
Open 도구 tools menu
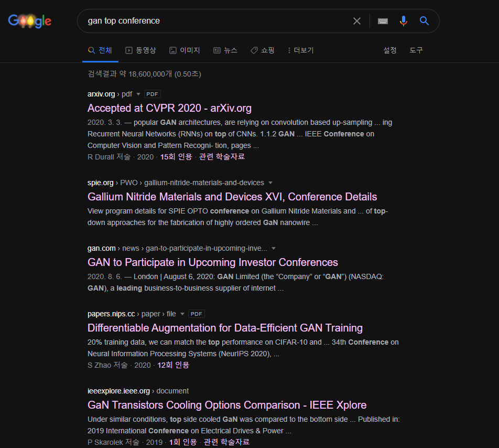[416, 50]
